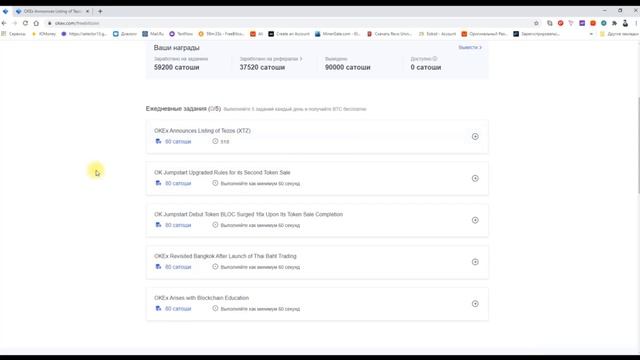Open TextNow bookmark
This screenshot has width=640, height=360.
pyautogui.click(x=181, y=34)
